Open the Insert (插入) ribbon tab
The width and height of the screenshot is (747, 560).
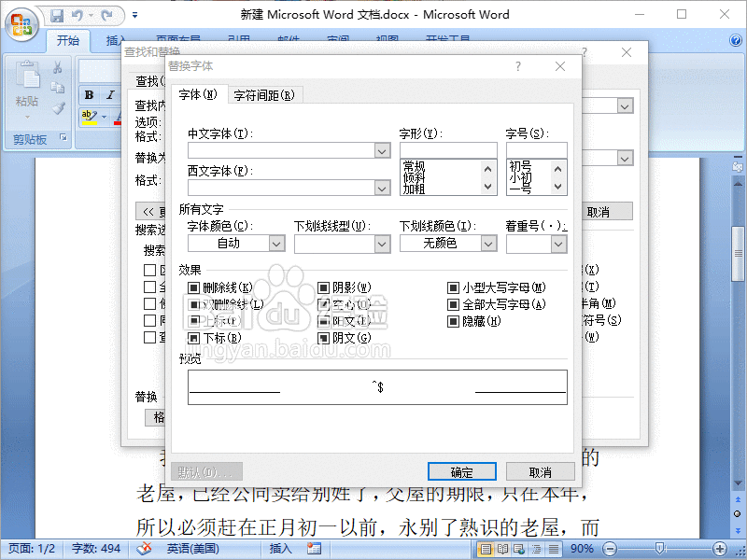point(116,40)
